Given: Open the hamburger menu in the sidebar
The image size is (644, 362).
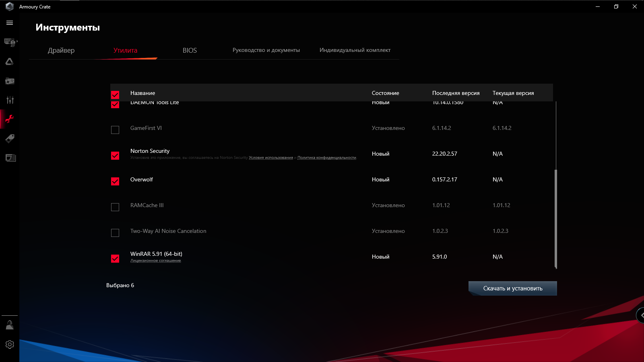Looking at the screenshot, I should [x=10, y=23].
